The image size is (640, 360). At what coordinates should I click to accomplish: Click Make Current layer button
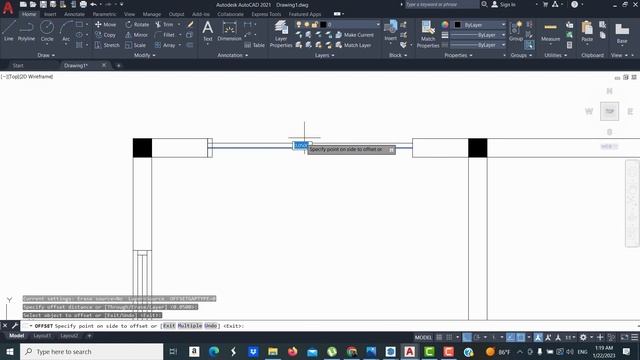pyautogui.click(x=354, y=35)
